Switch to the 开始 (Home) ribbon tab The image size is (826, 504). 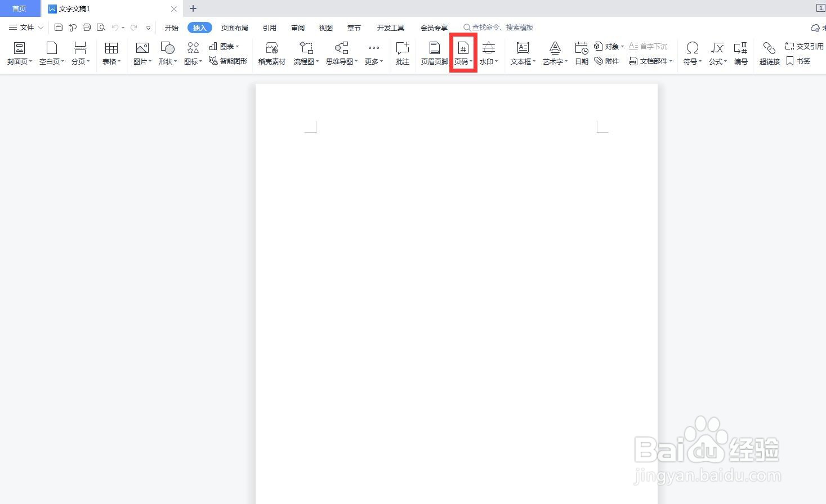[171, 28]
